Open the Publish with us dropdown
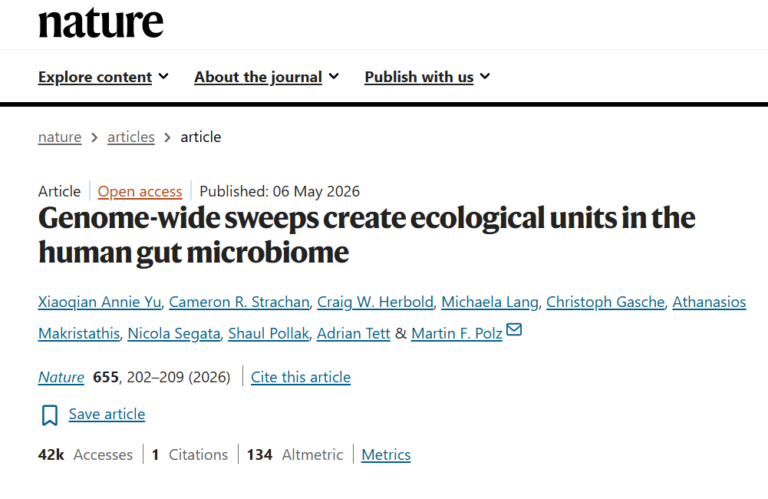Image resolution: width=768 pixels, height=499 pixels. 427,77
